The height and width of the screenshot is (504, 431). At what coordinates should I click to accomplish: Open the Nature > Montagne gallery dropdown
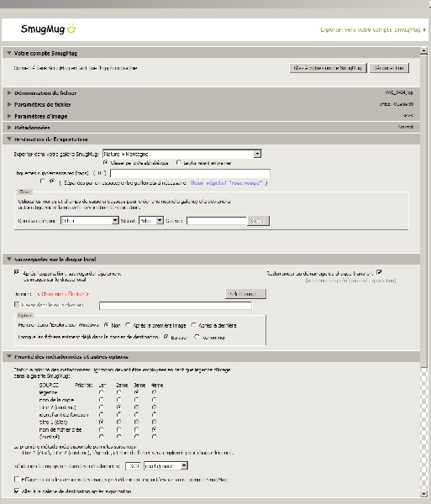[x=257, y=154]
